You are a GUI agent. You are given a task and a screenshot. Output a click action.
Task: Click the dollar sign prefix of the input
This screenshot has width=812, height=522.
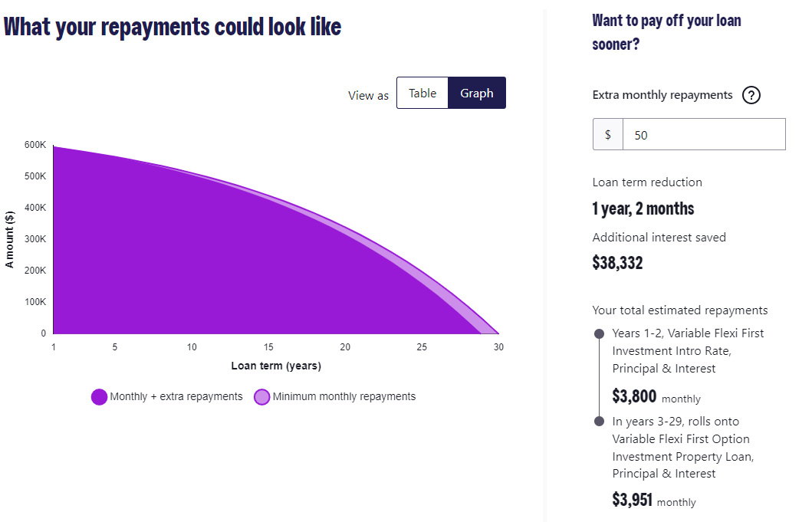click(608, 134)
